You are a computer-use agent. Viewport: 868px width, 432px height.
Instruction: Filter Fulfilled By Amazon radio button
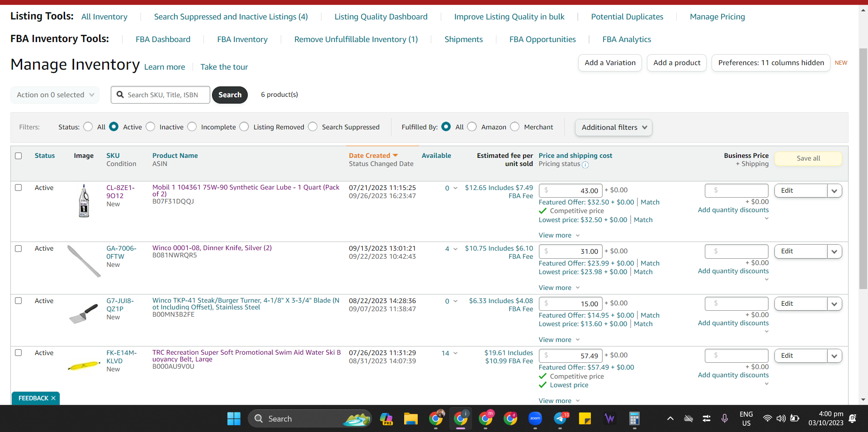click(x=472, y=127)
